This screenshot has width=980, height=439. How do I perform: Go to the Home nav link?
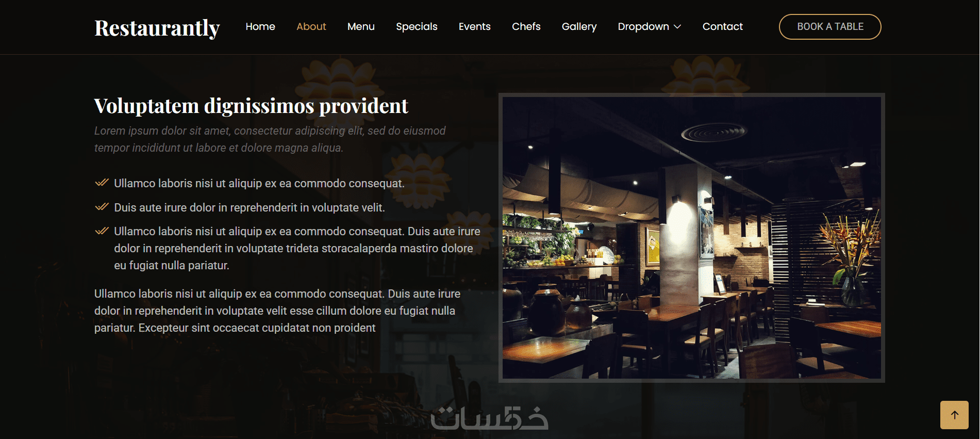(x=260, y=26)
